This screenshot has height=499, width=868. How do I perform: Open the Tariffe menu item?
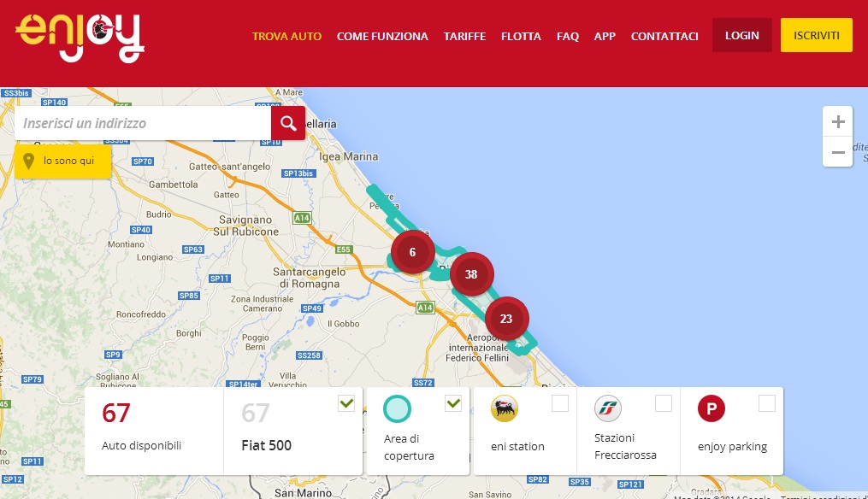click(x=464, y=36)
